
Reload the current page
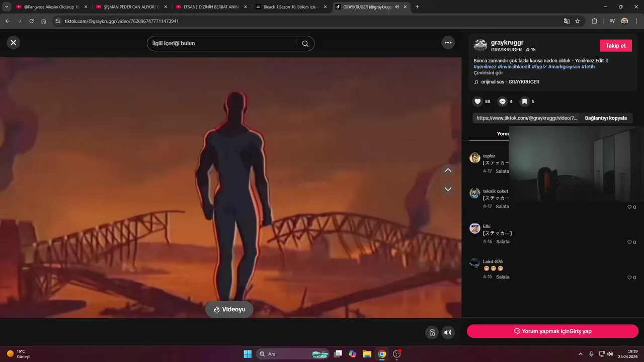click(x=31, y=21)
